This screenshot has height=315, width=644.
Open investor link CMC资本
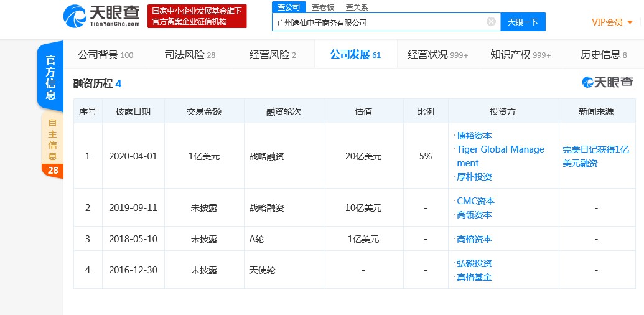475,201
